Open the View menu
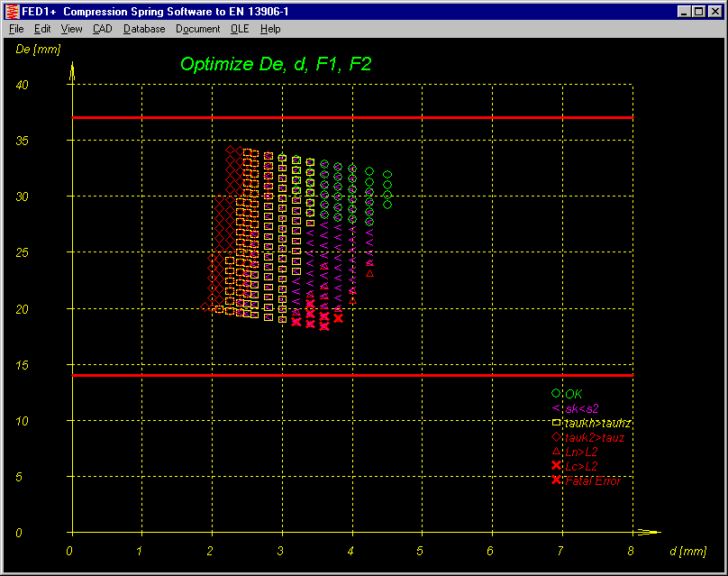The image size is (728, 576). point(71,29)
